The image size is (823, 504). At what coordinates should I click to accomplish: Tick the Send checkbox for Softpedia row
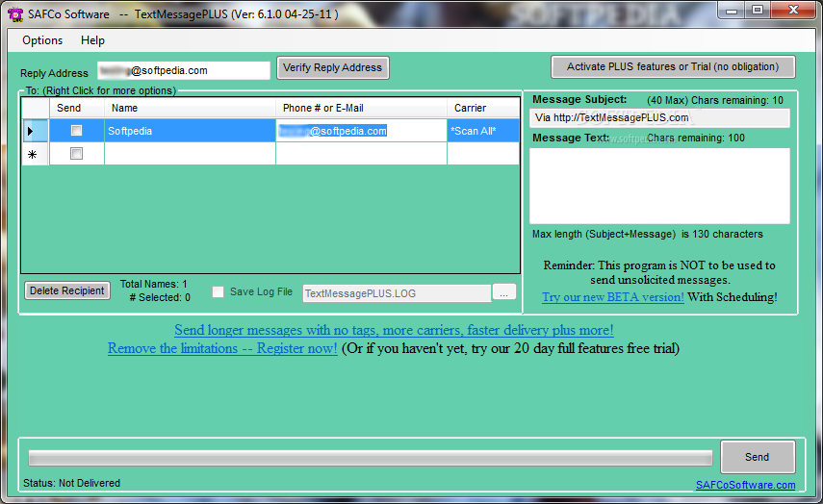tap(77, 131)
